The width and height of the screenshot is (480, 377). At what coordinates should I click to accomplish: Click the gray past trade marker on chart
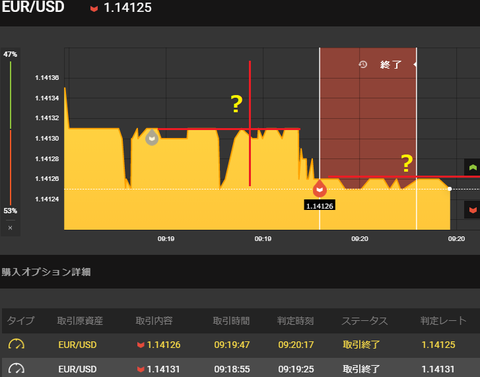(152, 137)
